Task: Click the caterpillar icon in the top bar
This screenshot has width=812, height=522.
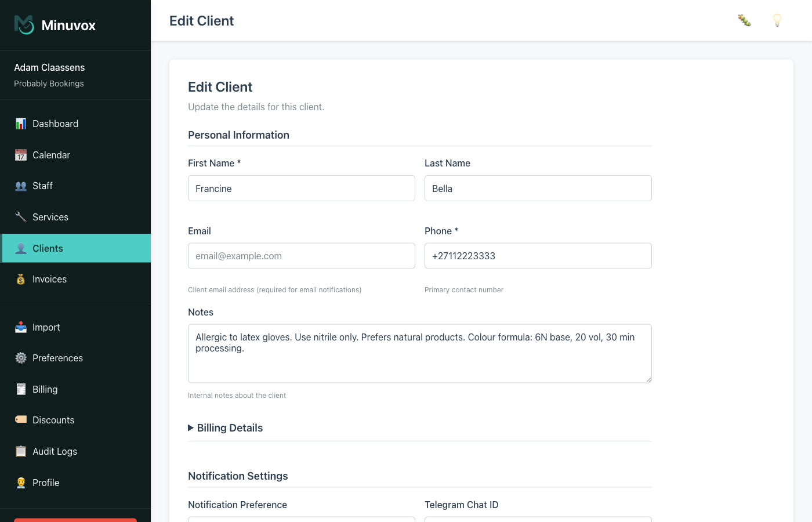Action: pos(744,20)
